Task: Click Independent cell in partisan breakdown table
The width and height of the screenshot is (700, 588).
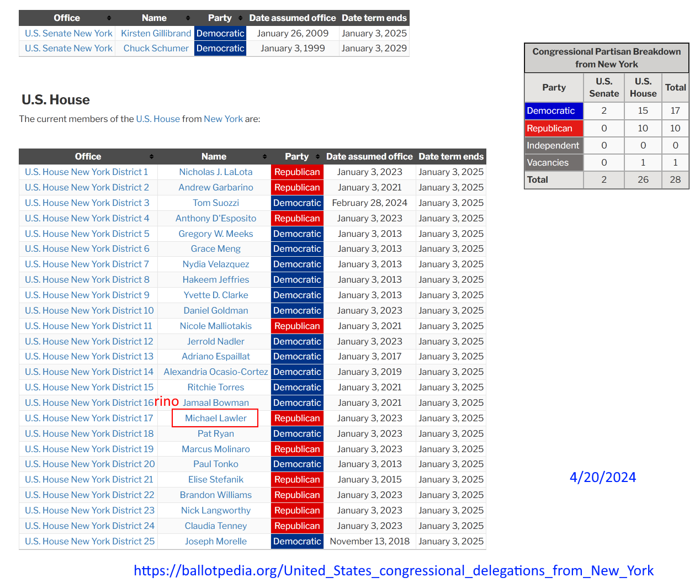Action: point(554,146)
